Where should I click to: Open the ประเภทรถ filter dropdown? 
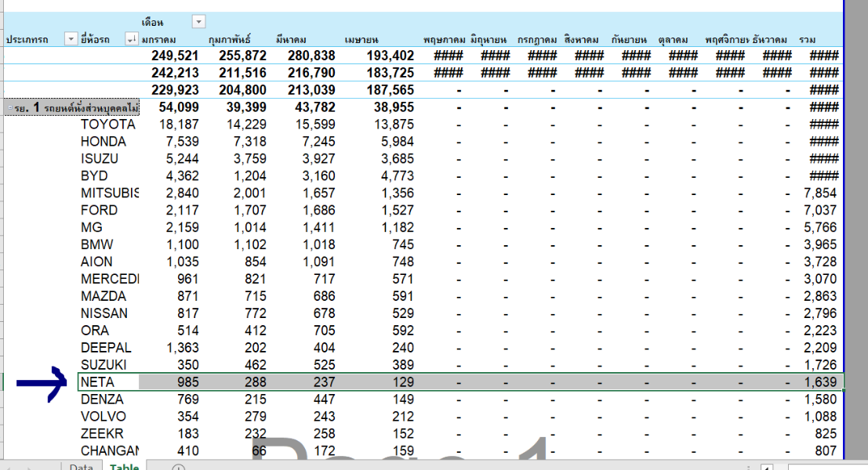[71, 38]
